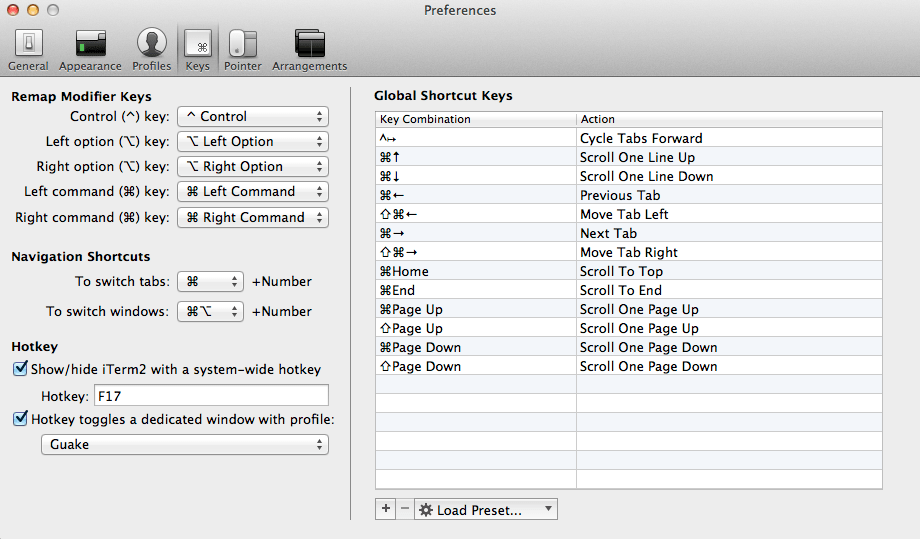Click the plus button to add shortcut

pos(386,509)
